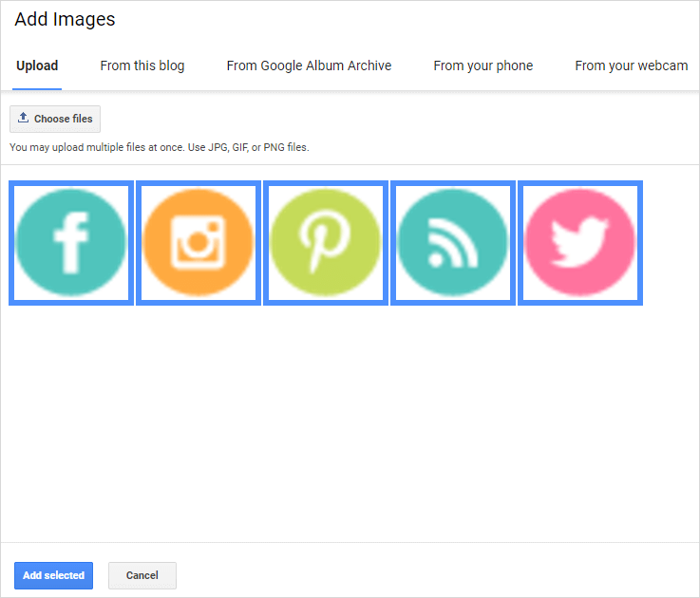Click the Add selected button
The image size is (700, 598).
point(53,575)
